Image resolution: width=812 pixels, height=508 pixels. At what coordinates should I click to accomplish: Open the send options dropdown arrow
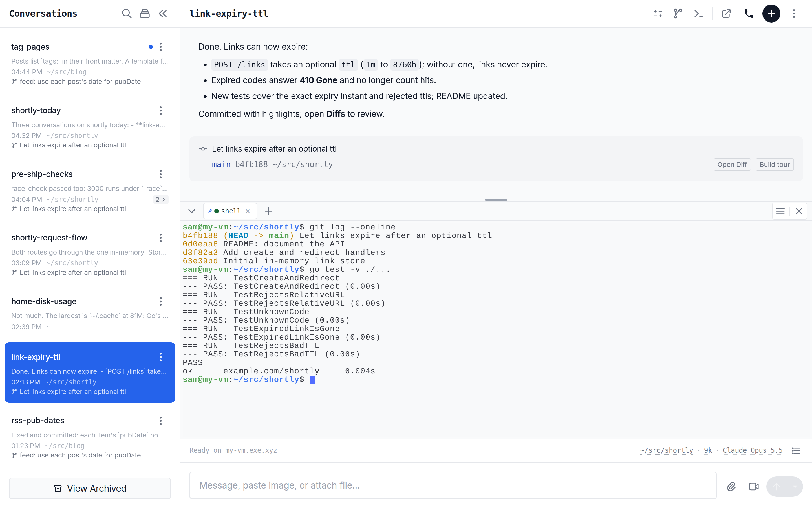point(795,486)
